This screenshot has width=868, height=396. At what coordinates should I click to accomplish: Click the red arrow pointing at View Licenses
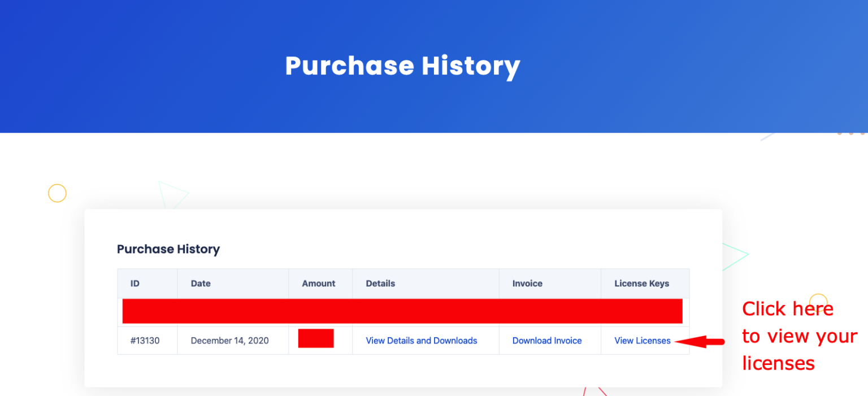(x=700, y=341)
